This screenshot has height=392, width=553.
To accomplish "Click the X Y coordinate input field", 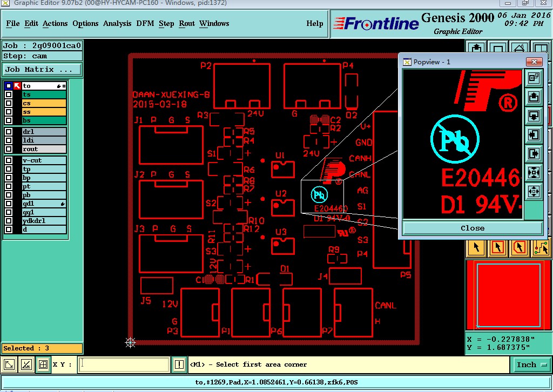I will [x=124, y=364].
